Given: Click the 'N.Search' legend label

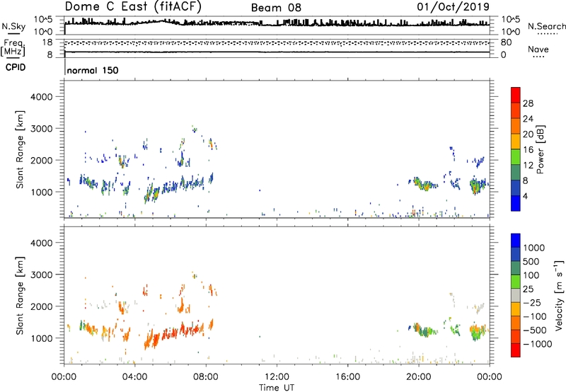Looking at the screenshot, I should [546, 26].
